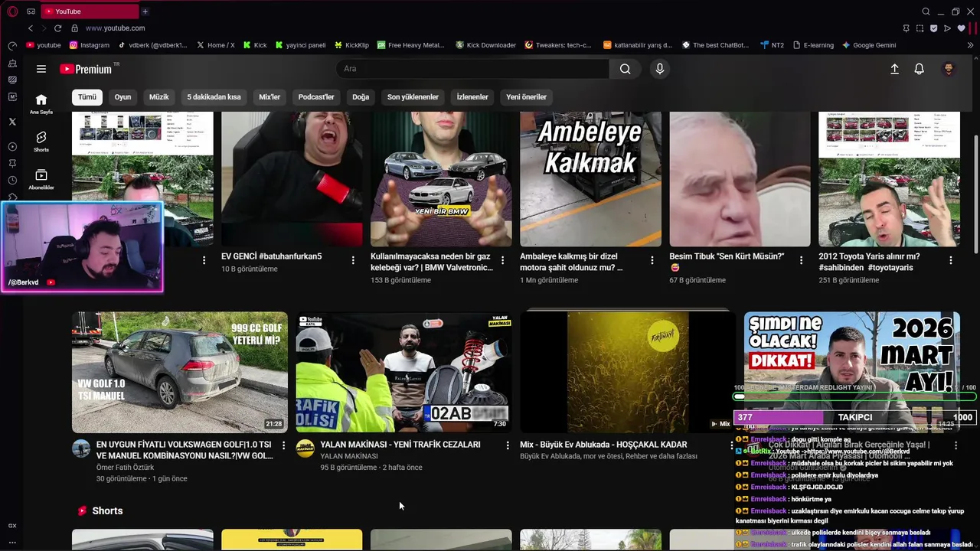The height and width of the screenshot is (551, 980).
Task: Select the Müzik filter chip
Action: pyautogui.click(x=158, y=97)
